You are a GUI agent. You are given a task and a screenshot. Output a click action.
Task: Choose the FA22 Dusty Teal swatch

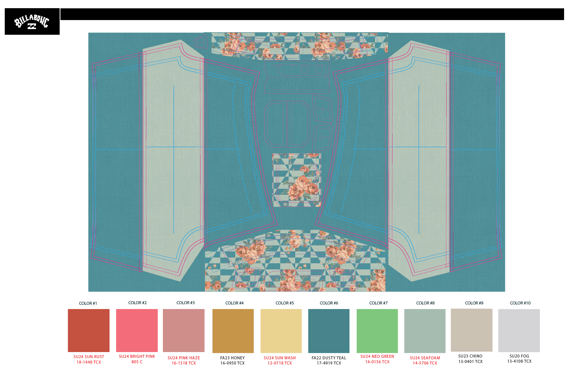coord(329,331)
